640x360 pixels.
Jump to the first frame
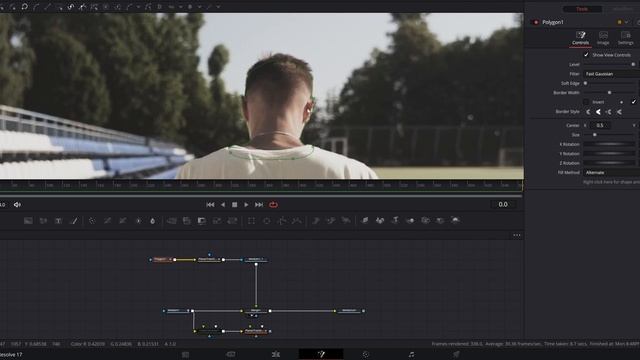tap(210, 204)
